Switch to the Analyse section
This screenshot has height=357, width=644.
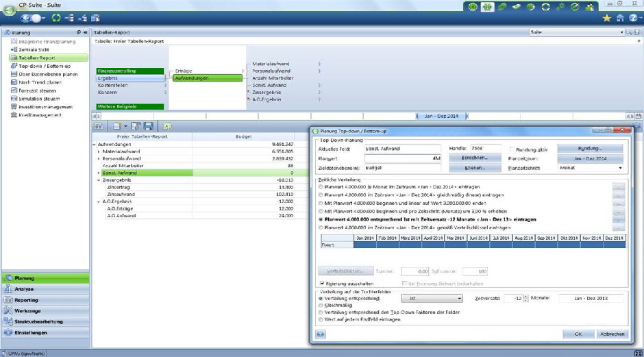tap(46, 288)
